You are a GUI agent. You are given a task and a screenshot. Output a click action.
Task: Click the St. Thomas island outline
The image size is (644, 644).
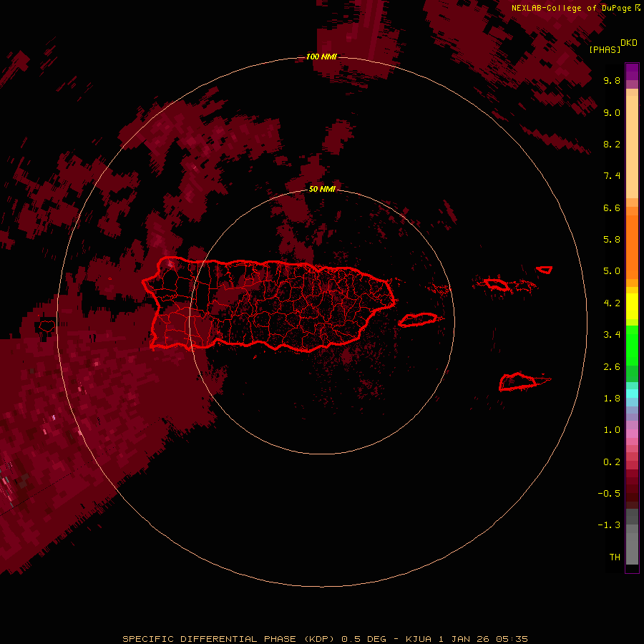click(497, 284)
